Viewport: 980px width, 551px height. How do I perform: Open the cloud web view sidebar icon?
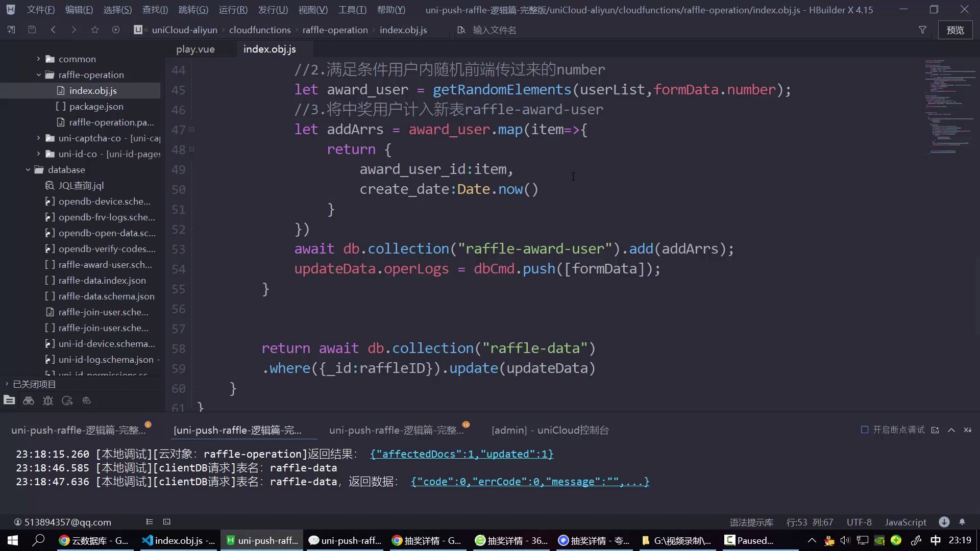coord(87,401)
